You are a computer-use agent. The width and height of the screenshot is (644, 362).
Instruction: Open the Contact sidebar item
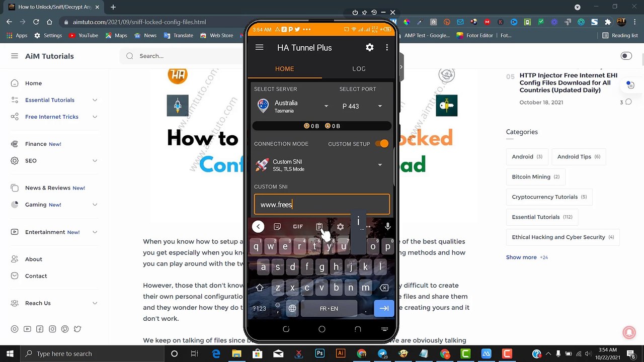point(36,276)
